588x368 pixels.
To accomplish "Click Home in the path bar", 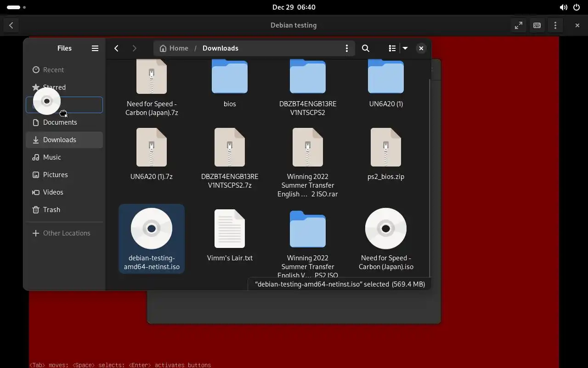I will [x=174, y=48].
